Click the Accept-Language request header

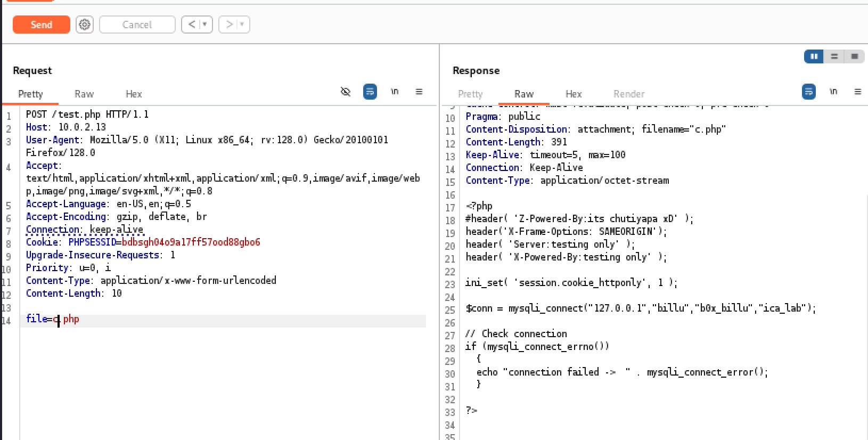(109, 204)
